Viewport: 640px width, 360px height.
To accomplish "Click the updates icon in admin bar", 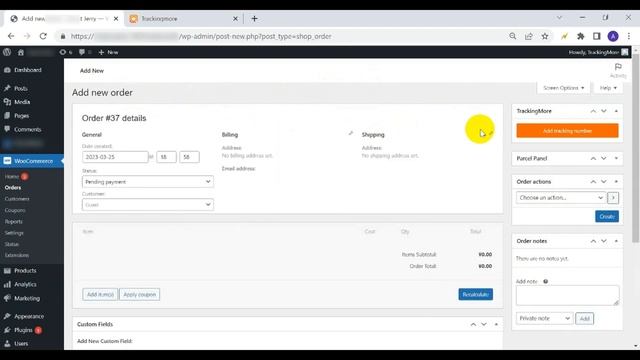I will (65, 52).
